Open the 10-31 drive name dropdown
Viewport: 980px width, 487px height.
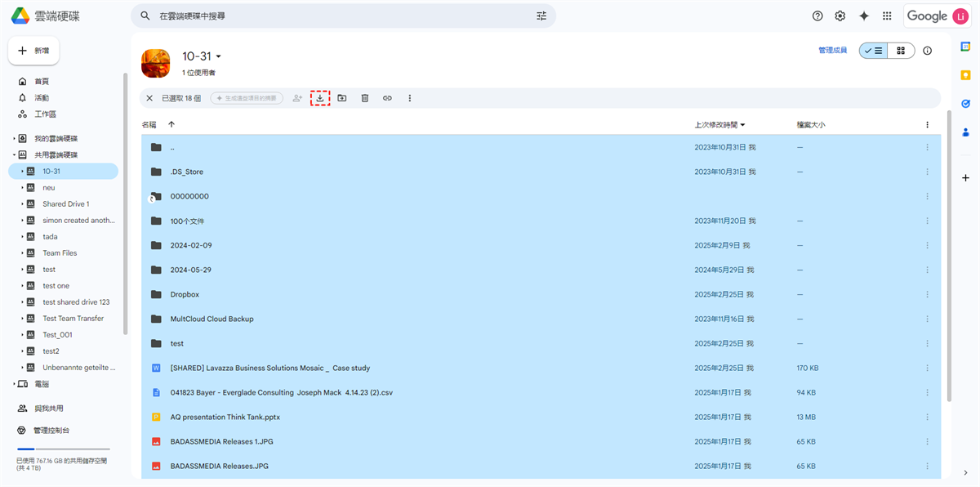click(x=218, y=57)
